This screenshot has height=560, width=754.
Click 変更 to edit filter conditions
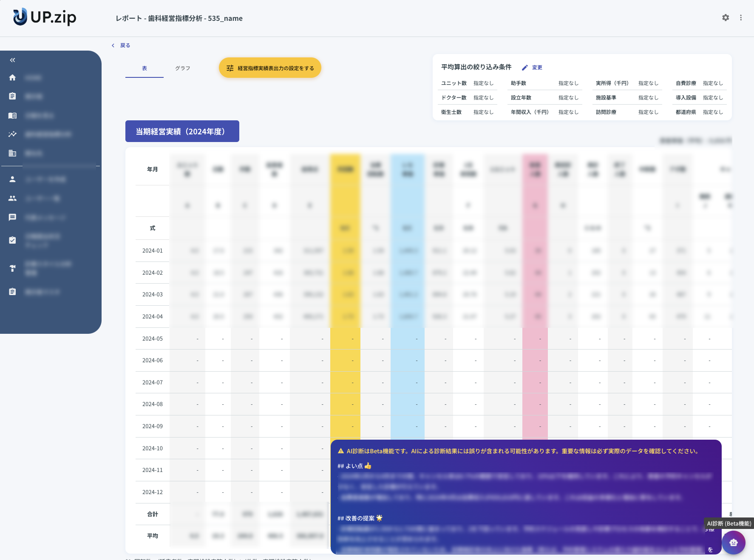(533, 68)
